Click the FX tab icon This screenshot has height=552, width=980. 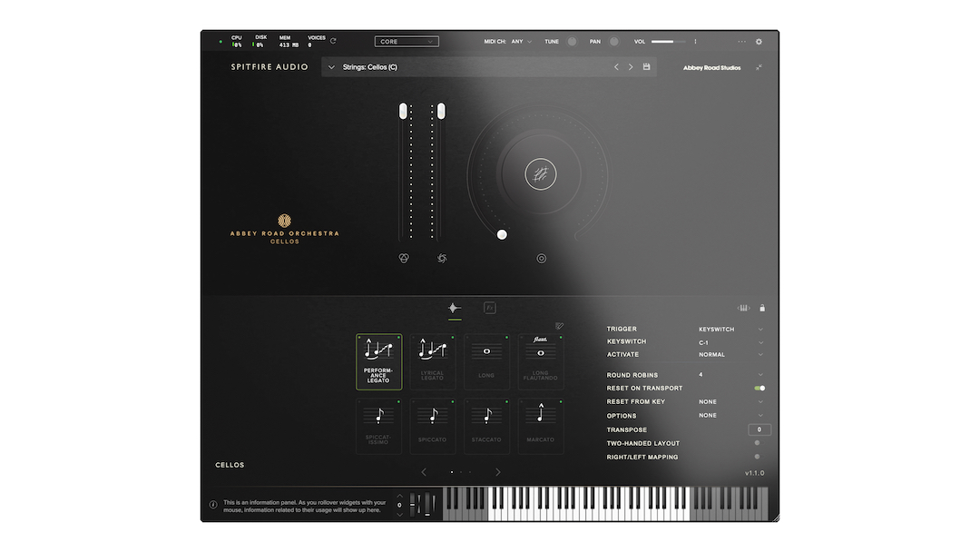point(490,308)
